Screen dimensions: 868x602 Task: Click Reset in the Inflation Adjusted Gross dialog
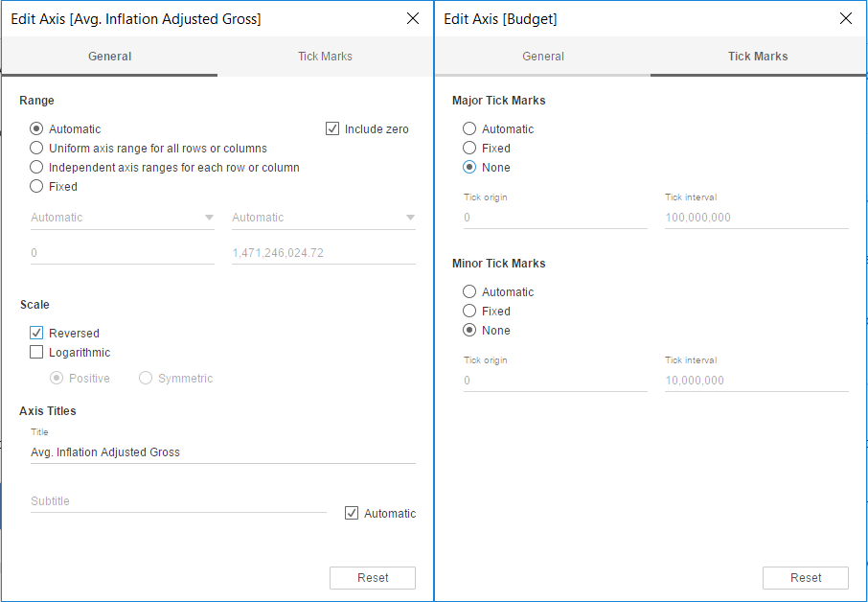(x=373, y=578)
